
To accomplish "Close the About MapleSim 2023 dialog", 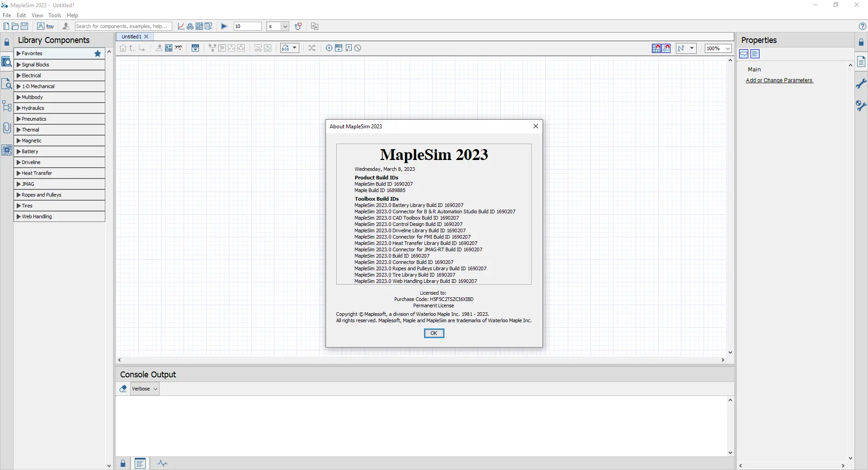I will click(x=536, y=126).
